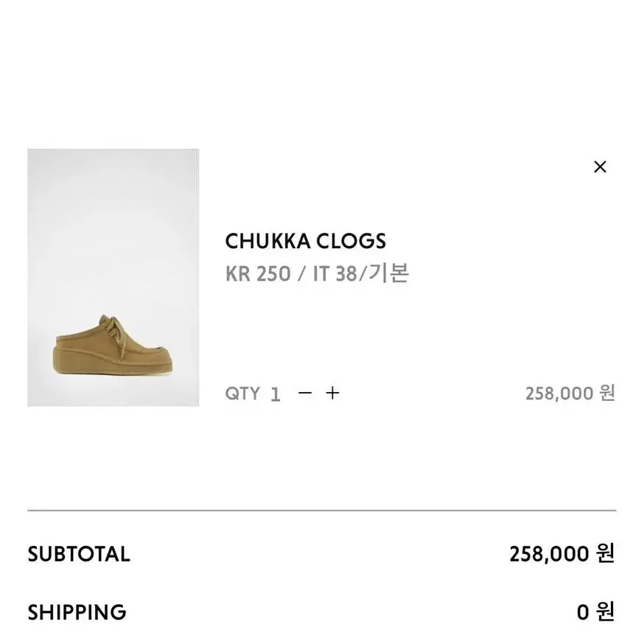Viewport: 644px width, 644px height.
Task: Open the Chukka Clogs product thumbnail
Action: 113,278
